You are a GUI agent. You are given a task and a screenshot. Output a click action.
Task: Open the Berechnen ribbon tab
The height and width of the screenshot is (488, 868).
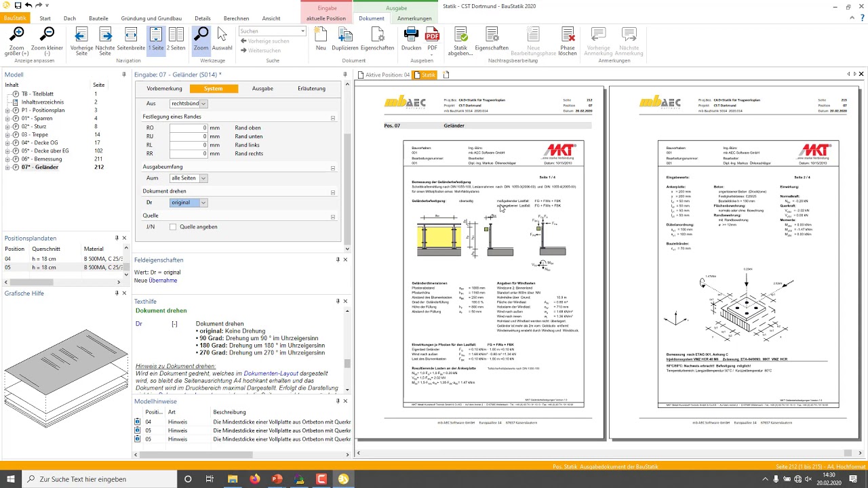[x=236, y=18]
